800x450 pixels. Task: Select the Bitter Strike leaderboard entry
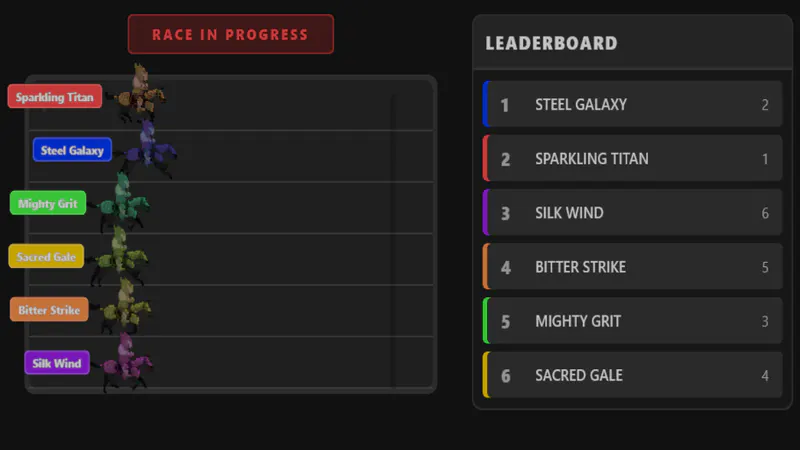[x=633, y=266]
